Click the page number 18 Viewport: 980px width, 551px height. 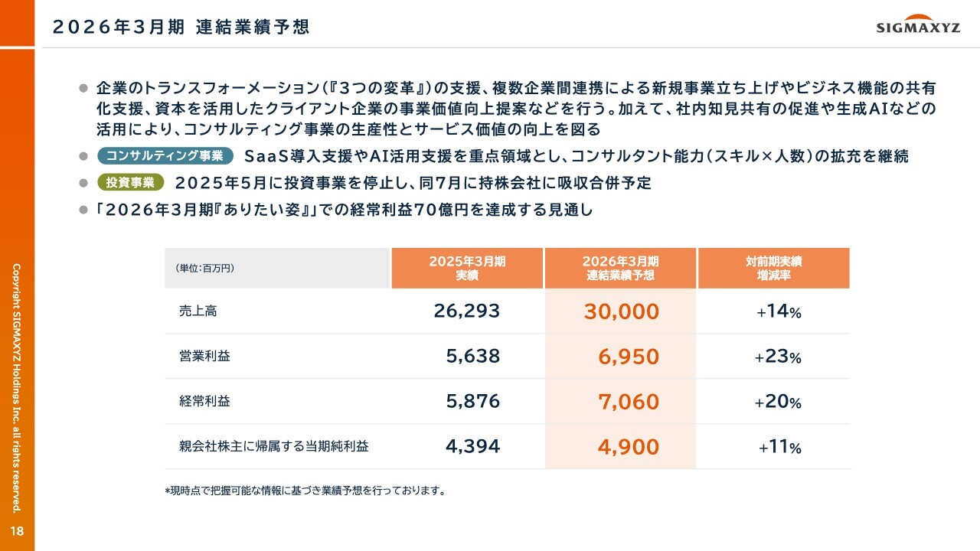(x=17, y=532)
